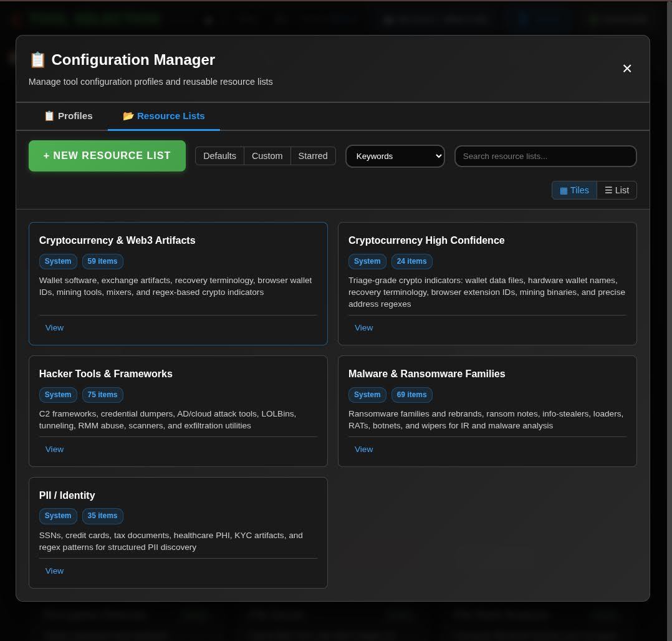This screenshot has height=641, width=672.
Task: Click the 35 items badge
Action: (102, 516)
